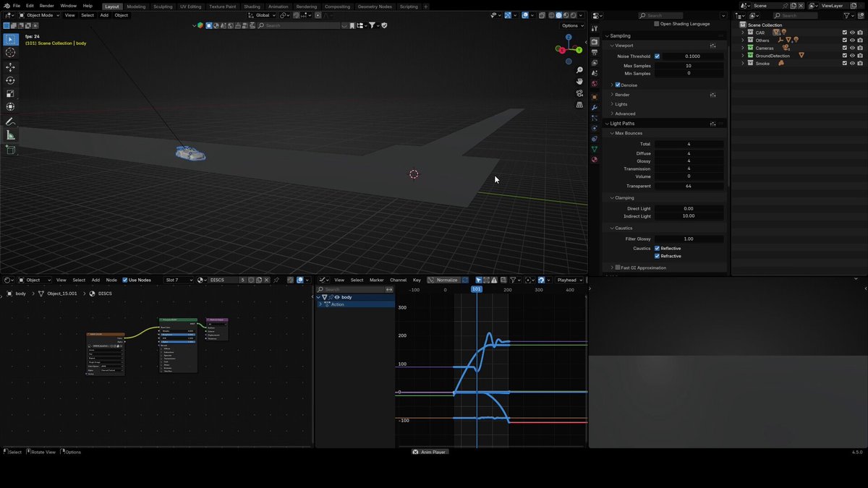Open the Options dropdown in viewport

click(571, 25)
